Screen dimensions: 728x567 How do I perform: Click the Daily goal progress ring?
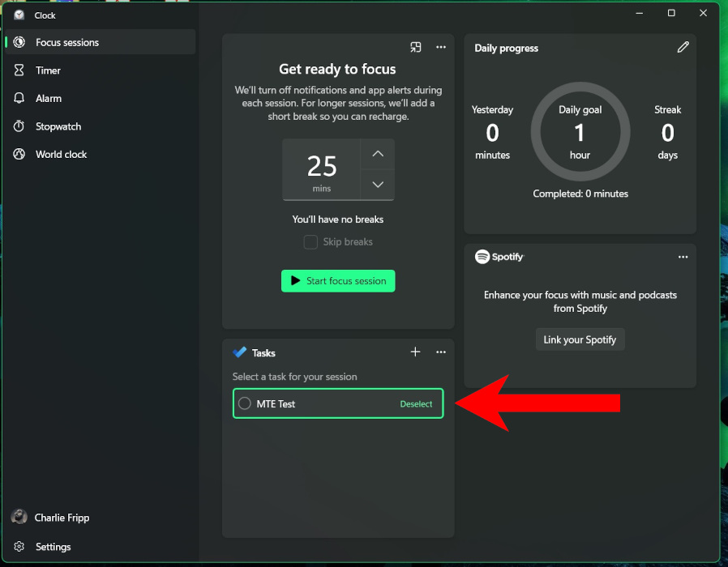[x=580, y=132]
